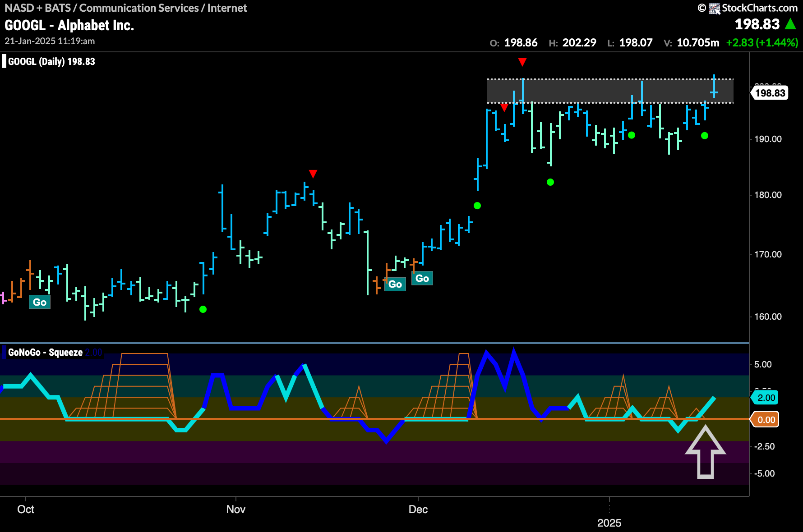Click the '2025' label on the time axis
The width and height of the screenshot is (803, 532).
pos(609,523)
